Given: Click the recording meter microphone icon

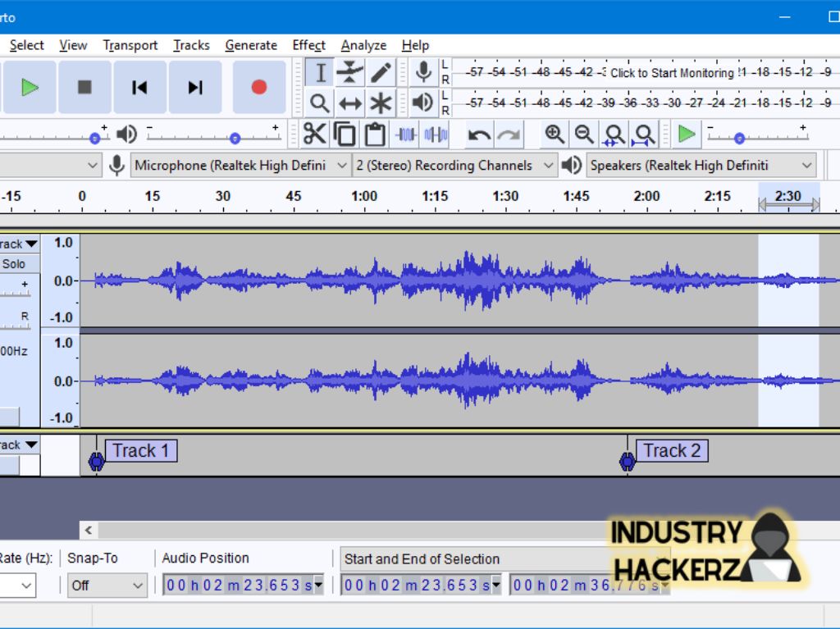Looking at the screenshot, I should [423, 72].
